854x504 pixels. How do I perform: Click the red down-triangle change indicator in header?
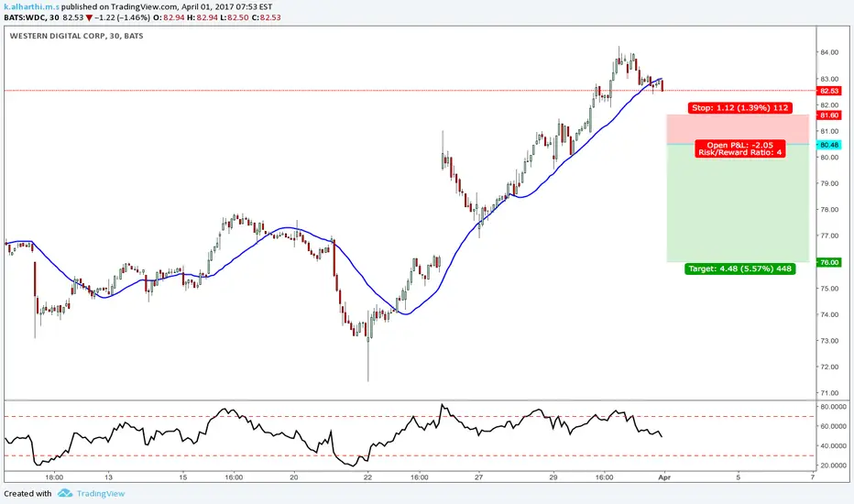pyautogui.click(x=89, y=18)
